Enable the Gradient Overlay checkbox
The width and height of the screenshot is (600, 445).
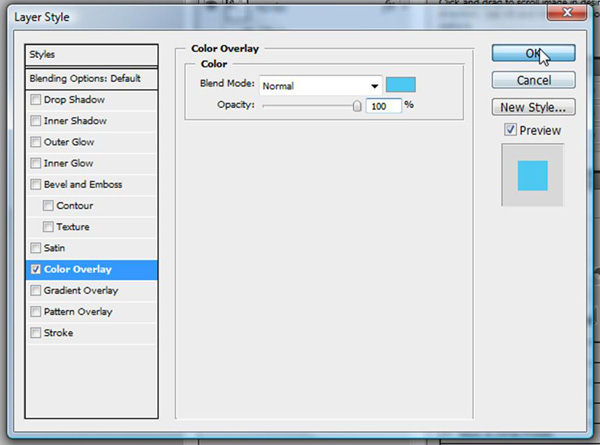(36, 290)
